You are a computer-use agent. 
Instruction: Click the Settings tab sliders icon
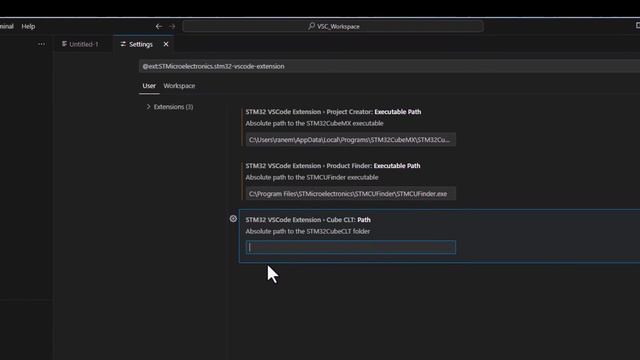(x=123, y=44)
